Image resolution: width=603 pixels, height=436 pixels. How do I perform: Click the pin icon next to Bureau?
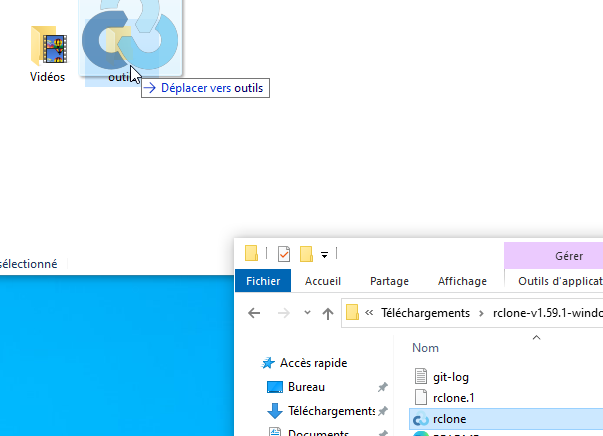pyautogui.click(x=383, y=387)
